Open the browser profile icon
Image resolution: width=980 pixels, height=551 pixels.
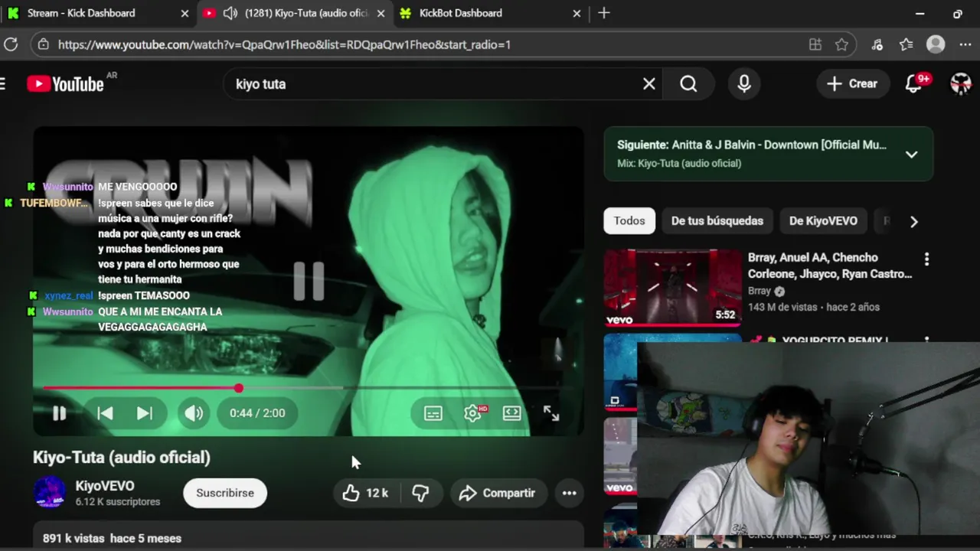(x=936, y=44)
